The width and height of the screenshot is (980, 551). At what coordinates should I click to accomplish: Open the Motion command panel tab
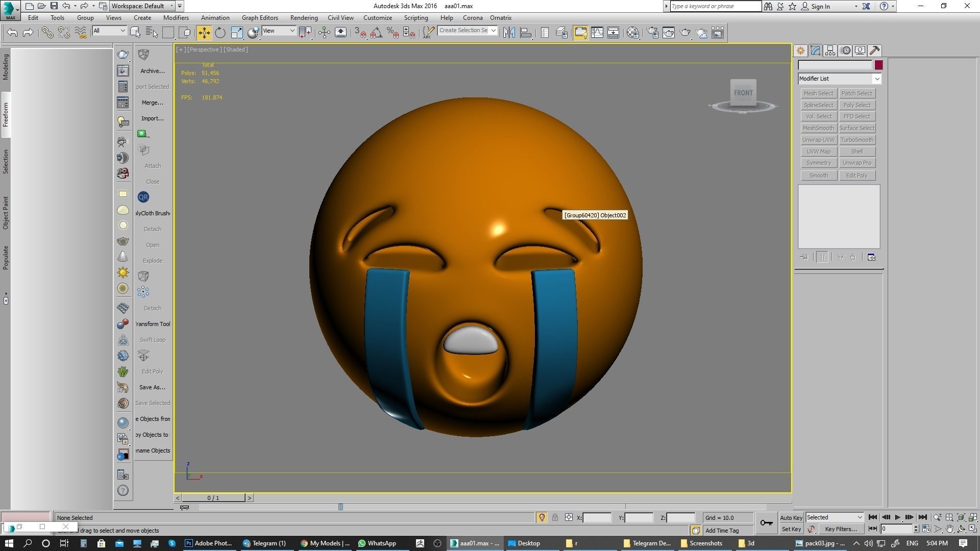tap(845, 51)
